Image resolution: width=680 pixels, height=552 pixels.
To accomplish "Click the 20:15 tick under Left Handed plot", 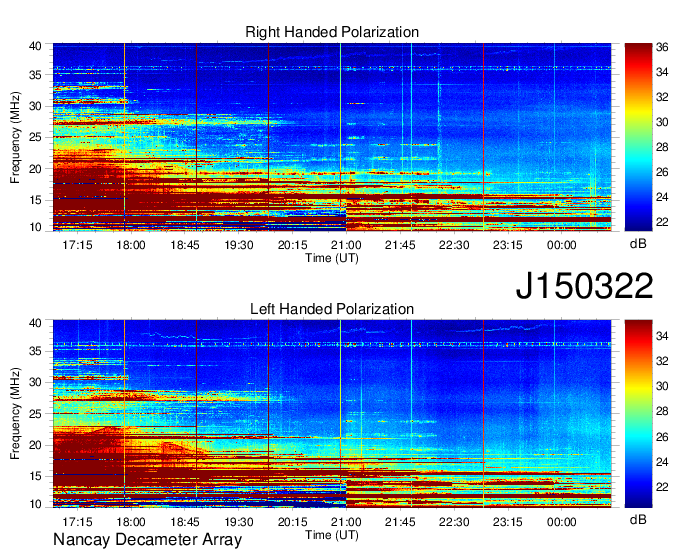I will (x=292, y=522).
